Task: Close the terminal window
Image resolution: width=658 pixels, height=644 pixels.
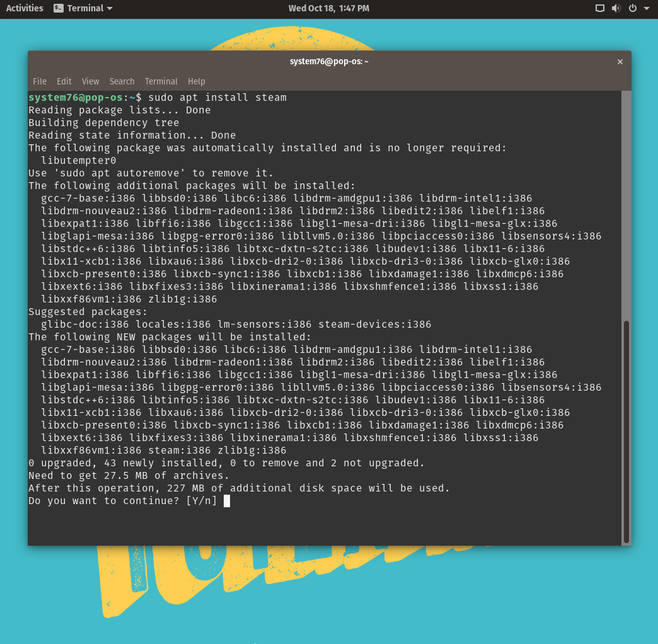Action: pyautogui.click(x=620, y=62)
